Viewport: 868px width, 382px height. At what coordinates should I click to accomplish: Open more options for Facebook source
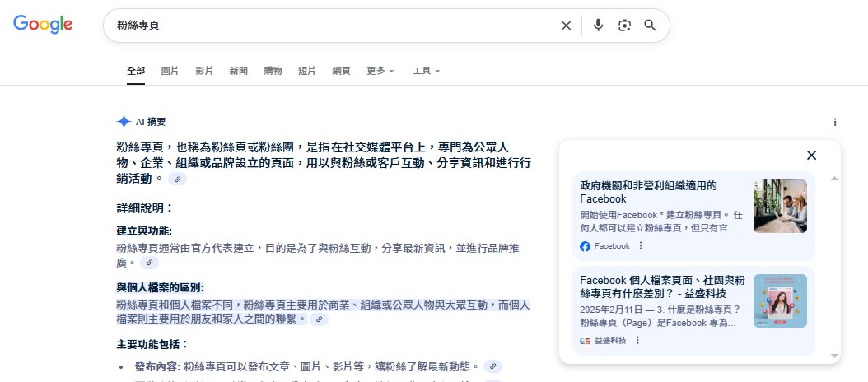tap(641, 246)
